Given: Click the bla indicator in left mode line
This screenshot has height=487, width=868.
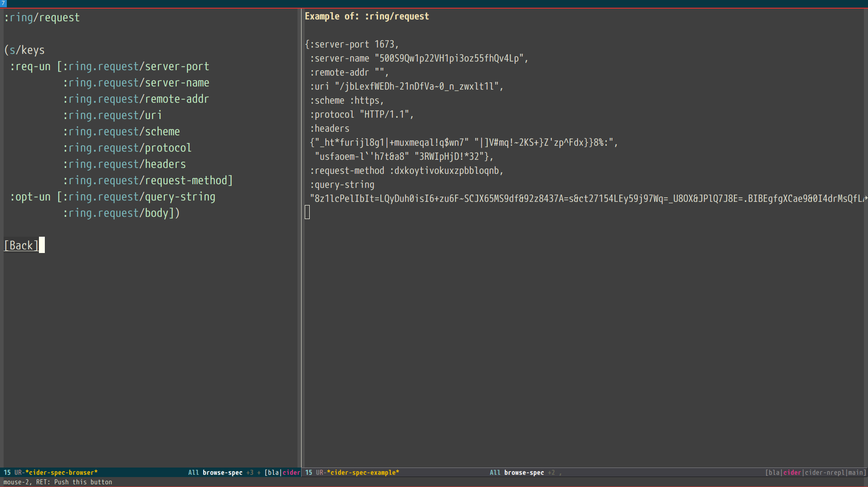Looking at the screenshot, I should 273,473.
